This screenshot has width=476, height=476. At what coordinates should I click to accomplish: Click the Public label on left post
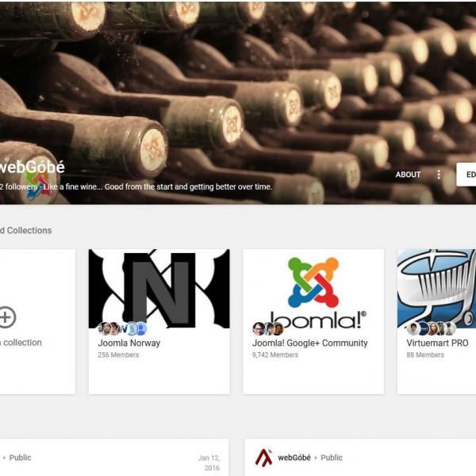[20, 458]
